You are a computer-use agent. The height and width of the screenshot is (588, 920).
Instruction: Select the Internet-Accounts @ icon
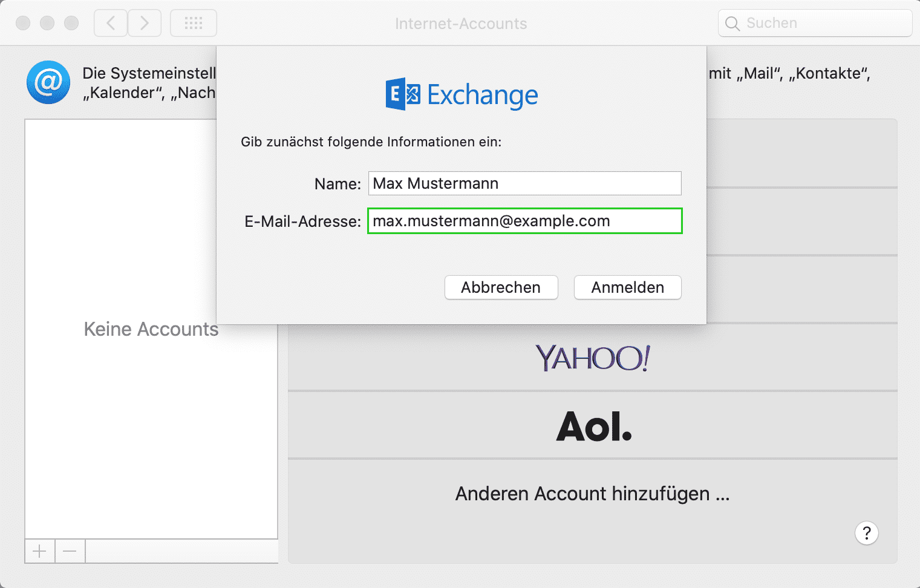(48, 82)
